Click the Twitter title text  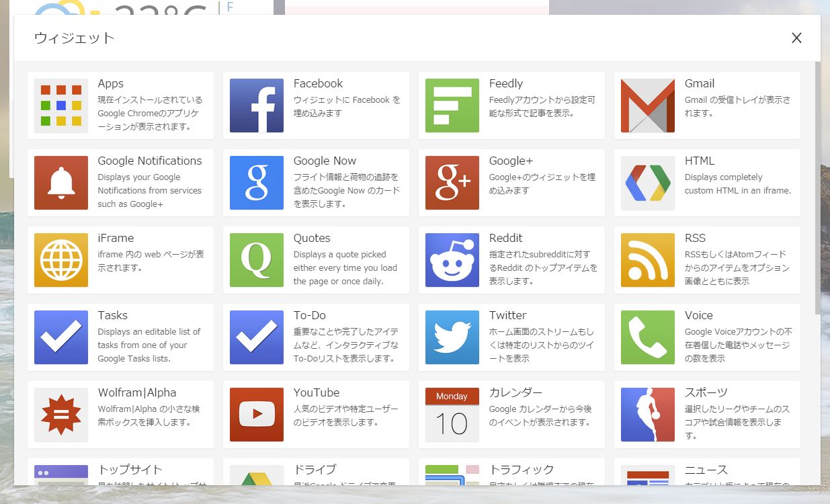pos(508,315)
